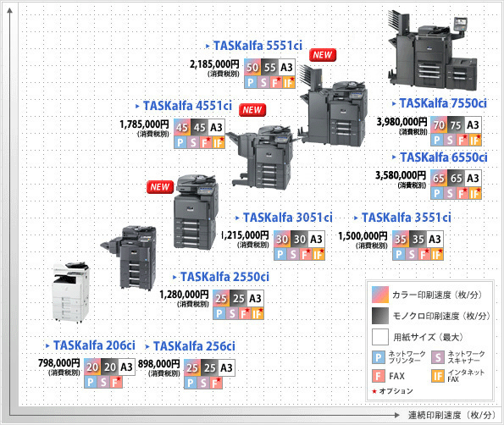Click the FAX F icon in legend
Screen dimensions: 504x425
pos(379,376)
